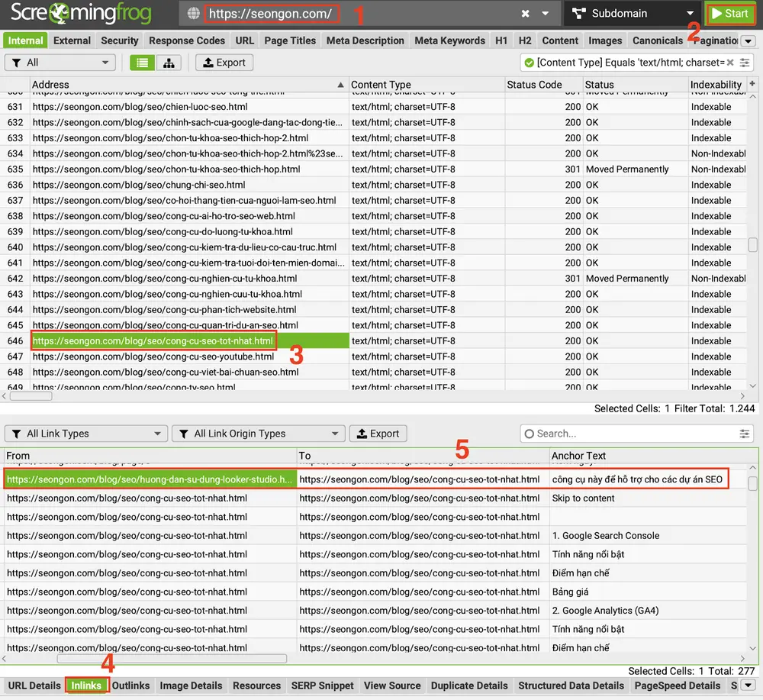763x700 pixels.
Task: Switch to list view icon
Action: (142, 63)
